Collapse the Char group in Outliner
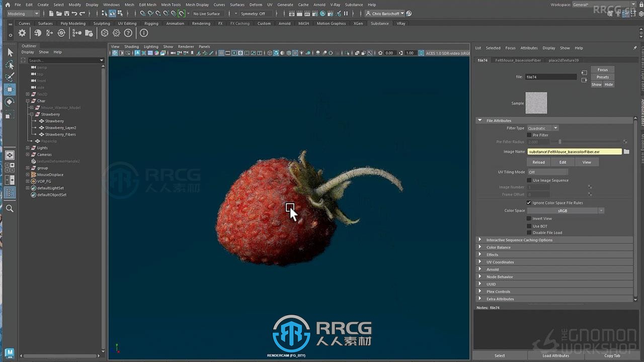 click(28, 101)
